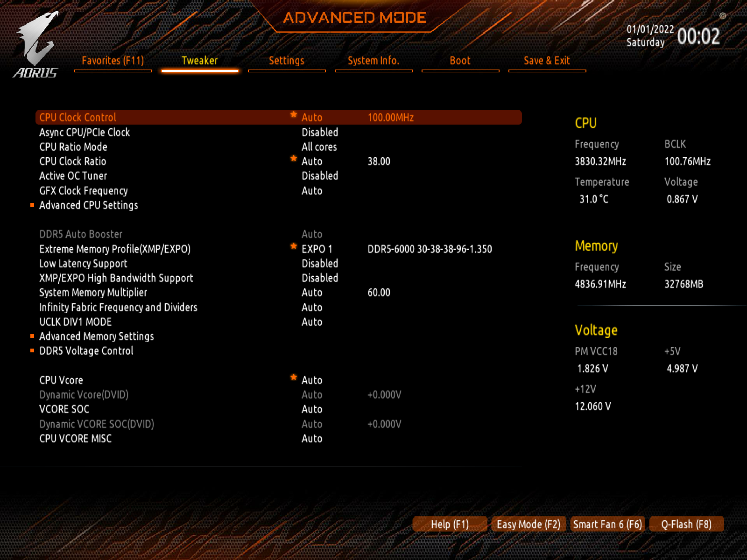Change the CPU Vcore Auto value

312,380
